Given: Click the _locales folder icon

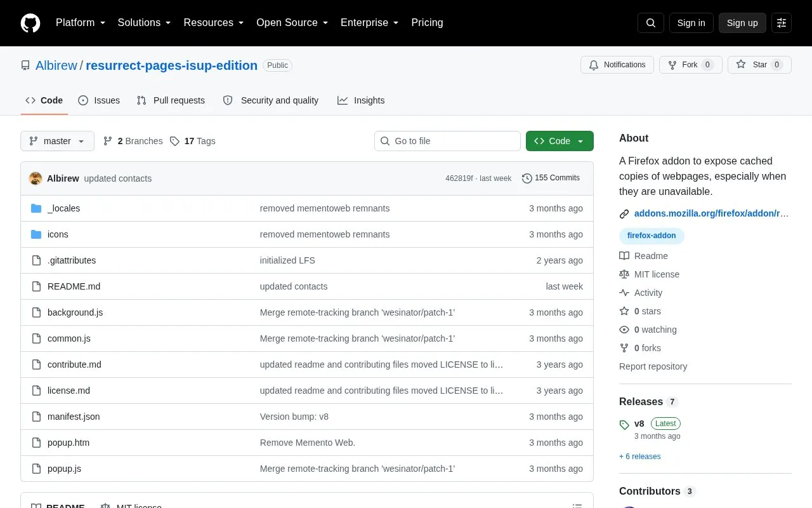Looking at the screenshot, I should coord(36,208).
